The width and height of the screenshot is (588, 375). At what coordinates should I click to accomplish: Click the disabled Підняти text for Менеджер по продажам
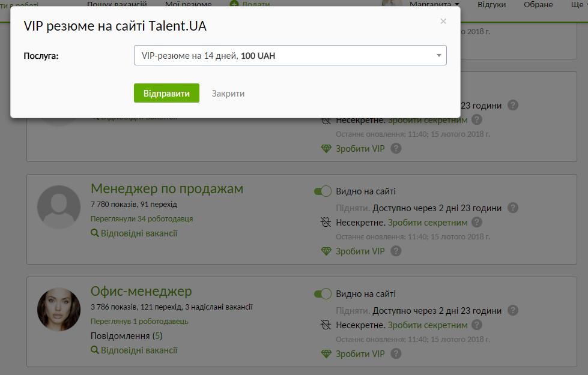pyautogui.click(x=353, y=208)
